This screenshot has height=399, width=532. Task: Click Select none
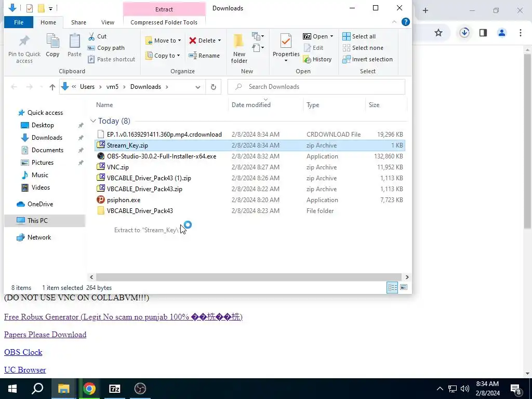pos(363,48)
